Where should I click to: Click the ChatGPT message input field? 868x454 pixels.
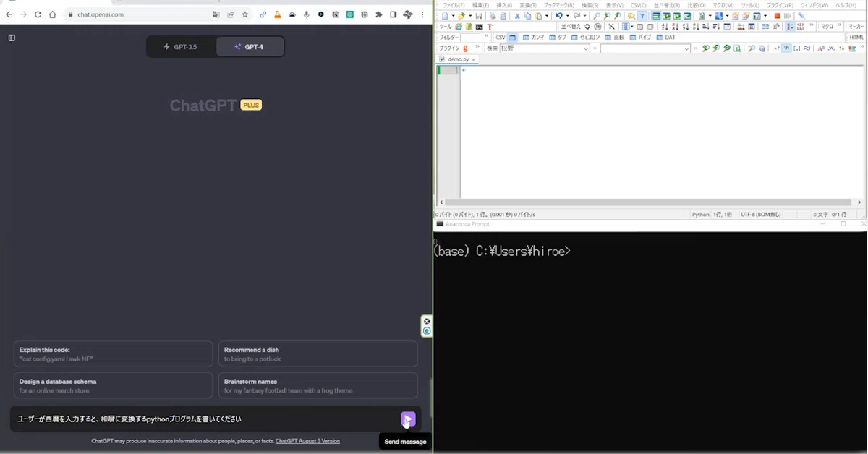[206, 419]
